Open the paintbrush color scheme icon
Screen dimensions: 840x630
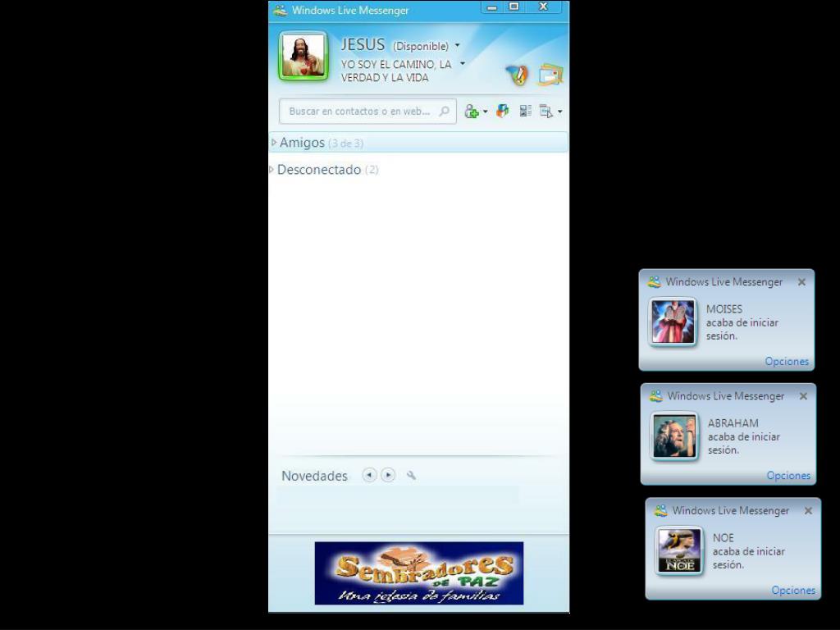517,75
